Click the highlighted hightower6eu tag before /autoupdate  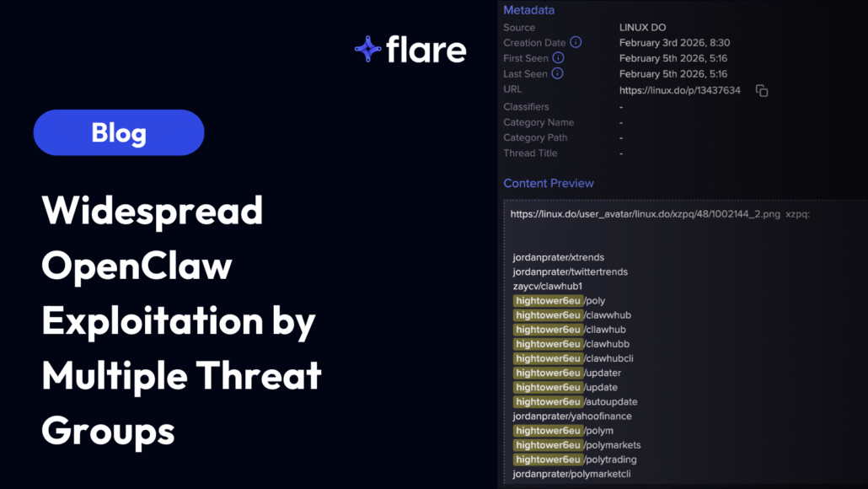click(548, 402)
